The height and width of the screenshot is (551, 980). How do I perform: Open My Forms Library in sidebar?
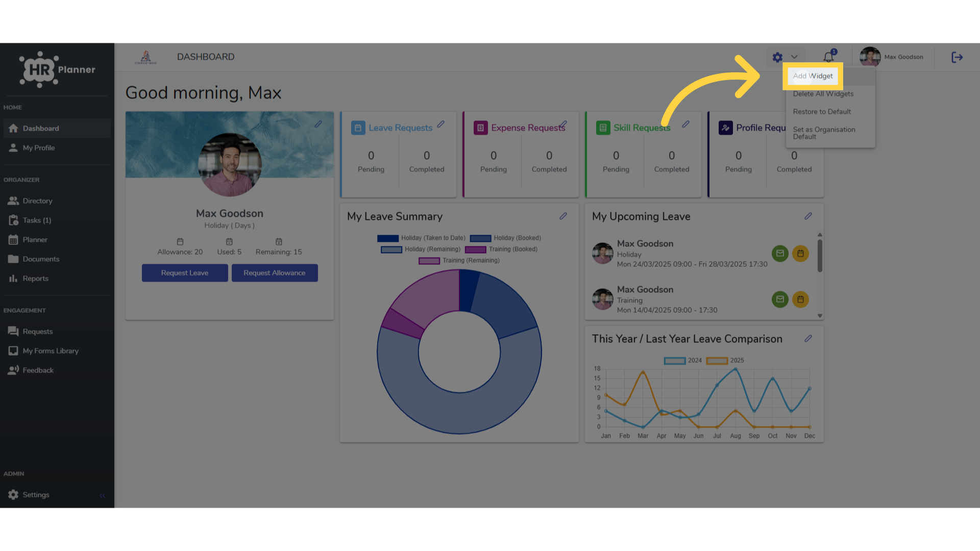click(x=57, y=351)
